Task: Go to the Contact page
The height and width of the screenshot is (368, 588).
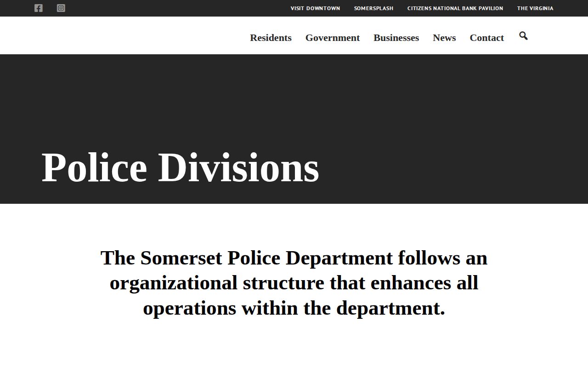Action: 486,38
